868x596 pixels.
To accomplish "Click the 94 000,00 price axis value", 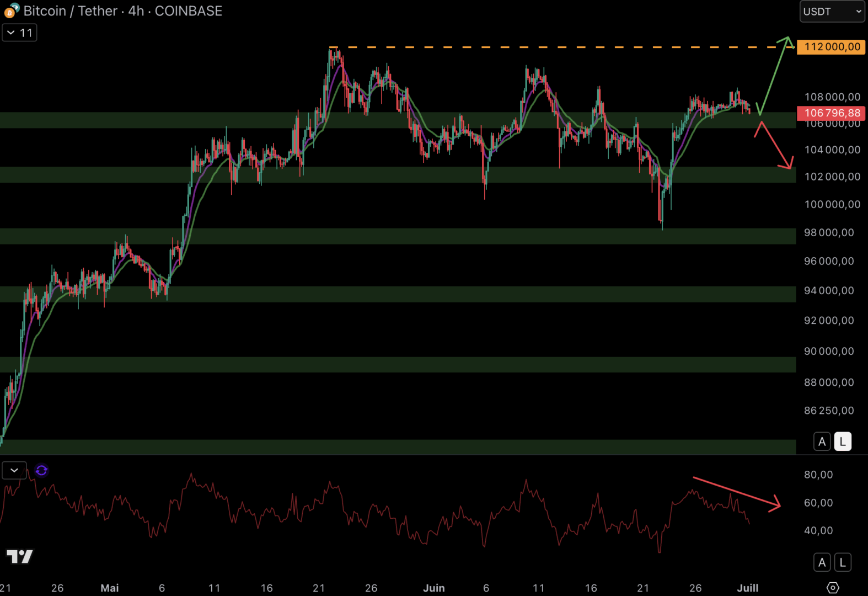I will 829,290.
